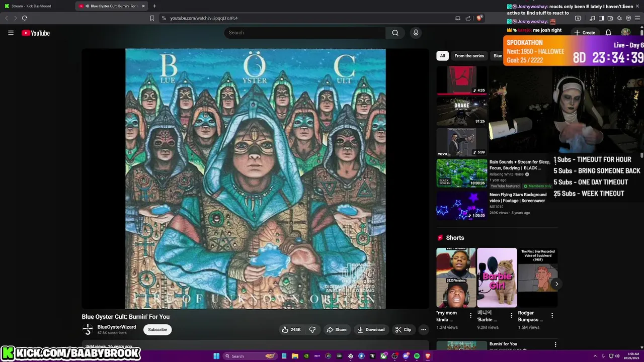Open Windows Start menu
The width and height of the screenshot is (644, 362).
pos(216,356)
